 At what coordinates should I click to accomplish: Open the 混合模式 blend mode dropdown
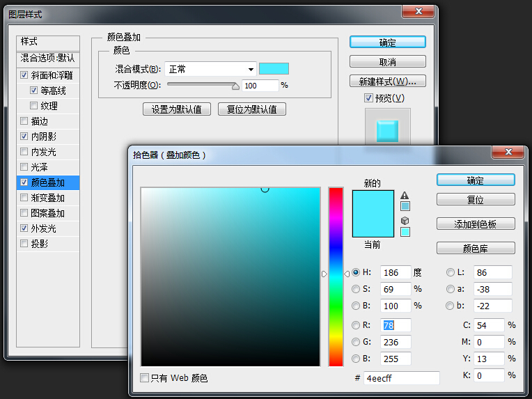click(211, 69)
